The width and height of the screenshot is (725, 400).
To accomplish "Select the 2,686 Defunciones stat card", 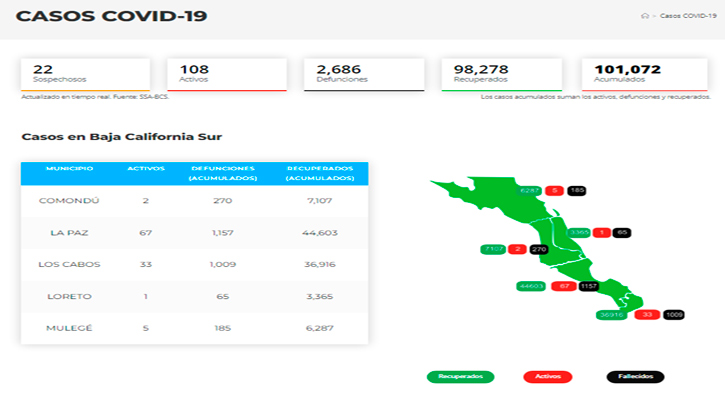I will [x=364, y=74].
